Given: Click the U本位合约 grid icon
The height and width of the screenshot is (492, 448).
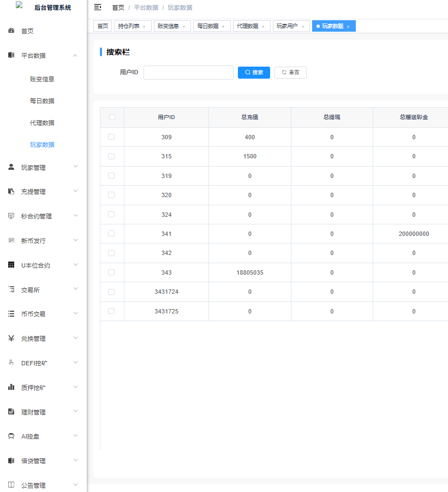Looking at the screenshot, I should pyautogui.click(x=11, y=265).
